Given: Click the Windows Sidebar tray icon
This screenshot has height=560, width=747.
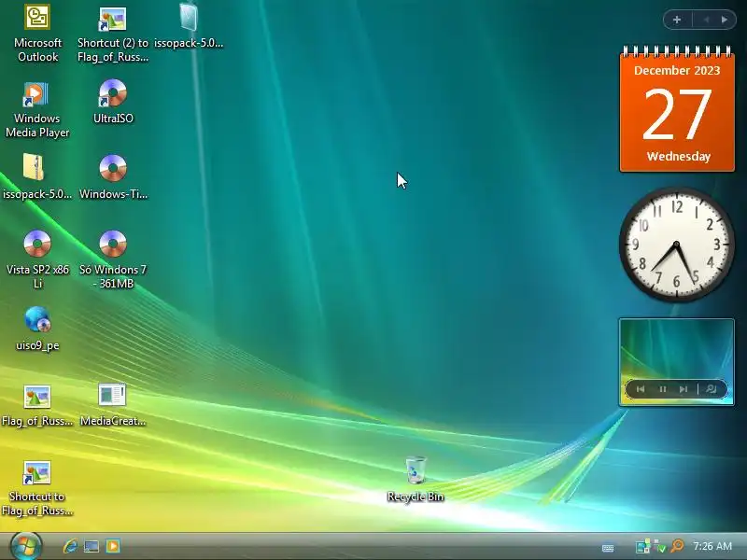Looking at the screenshot, I should coord(642,546).
